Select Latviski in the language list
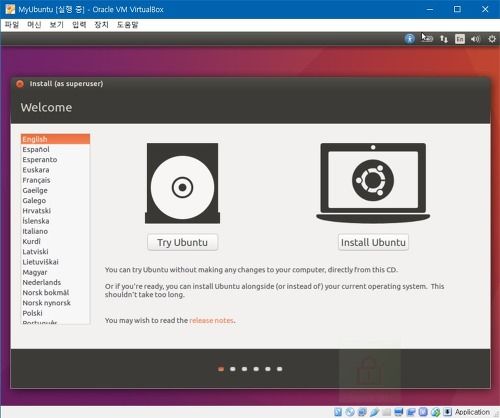The height and width of the screenshot is (418, 500). [55, 252]
